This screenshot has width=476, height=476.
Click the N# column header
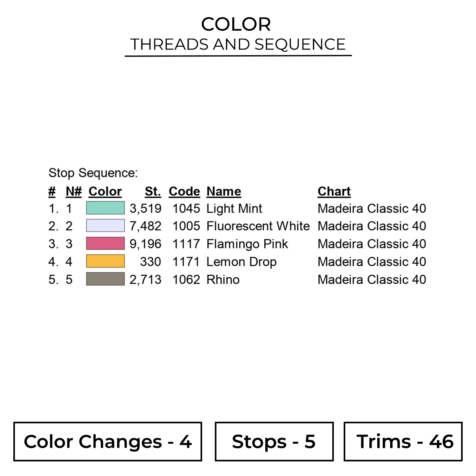74,191
